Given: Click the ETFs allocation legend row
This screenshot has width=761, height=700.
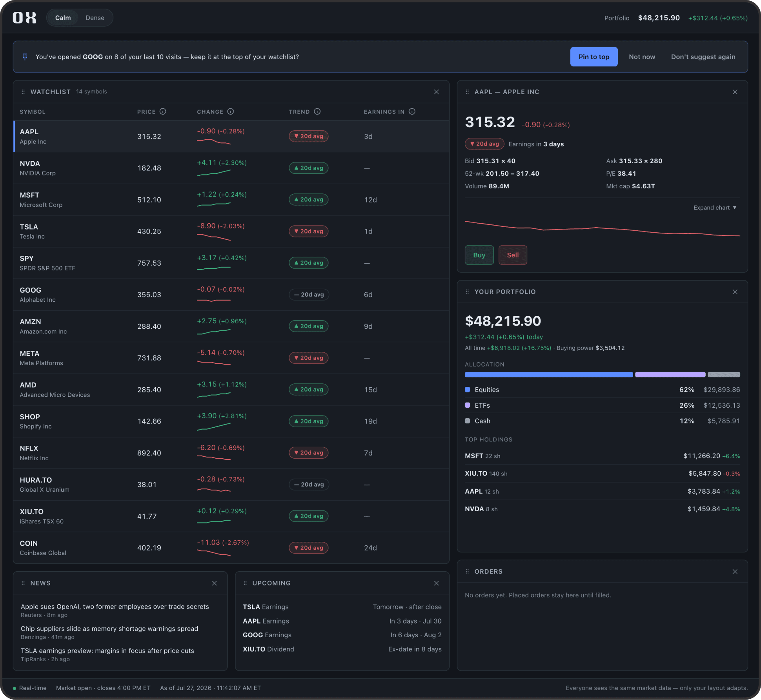Looking at the screenshot, I should tap(603, 405).
